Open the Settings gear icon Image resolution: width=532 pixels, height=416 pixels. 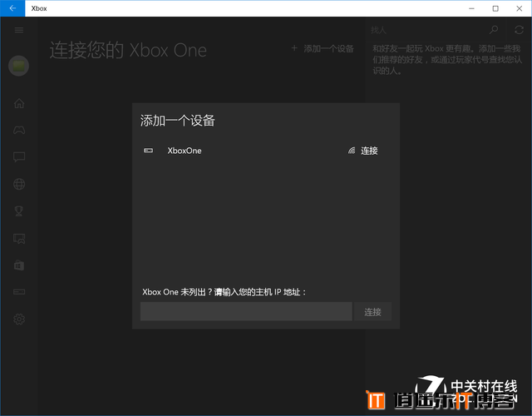pos(19,319)
